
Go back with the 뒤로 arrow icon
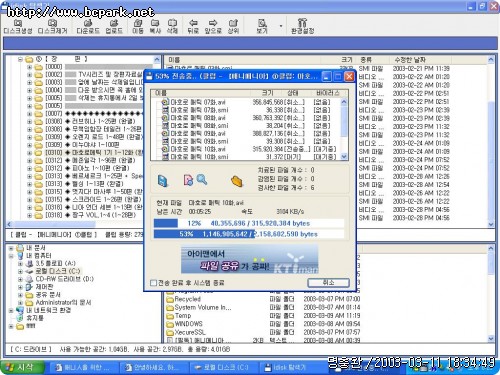click(x=193, y=23)
